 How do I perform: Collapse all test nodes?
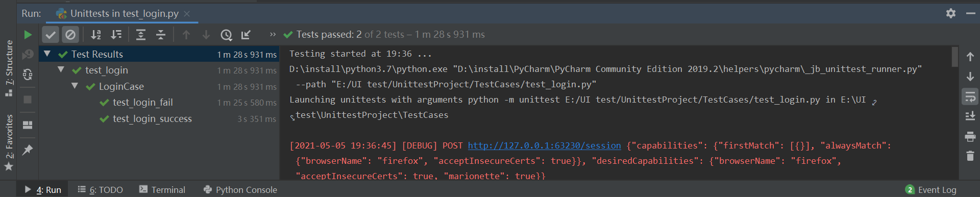[x=161, y=35]
